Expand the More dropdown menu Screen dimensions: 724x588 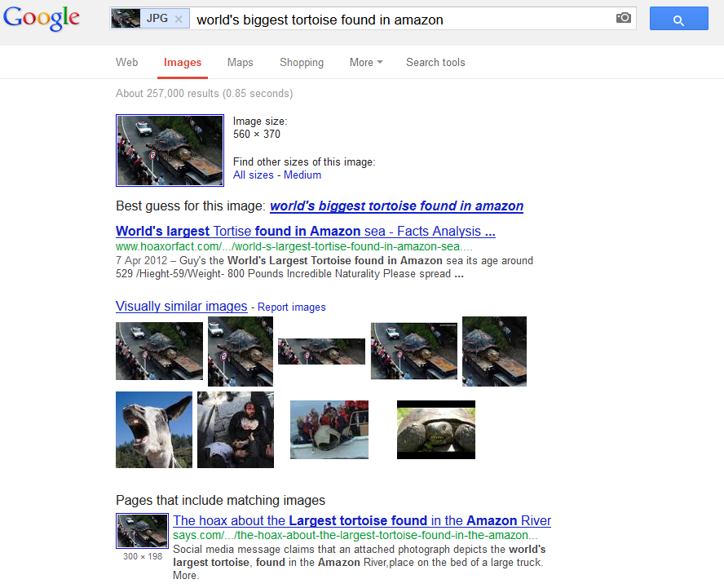[x=366, y=62]
